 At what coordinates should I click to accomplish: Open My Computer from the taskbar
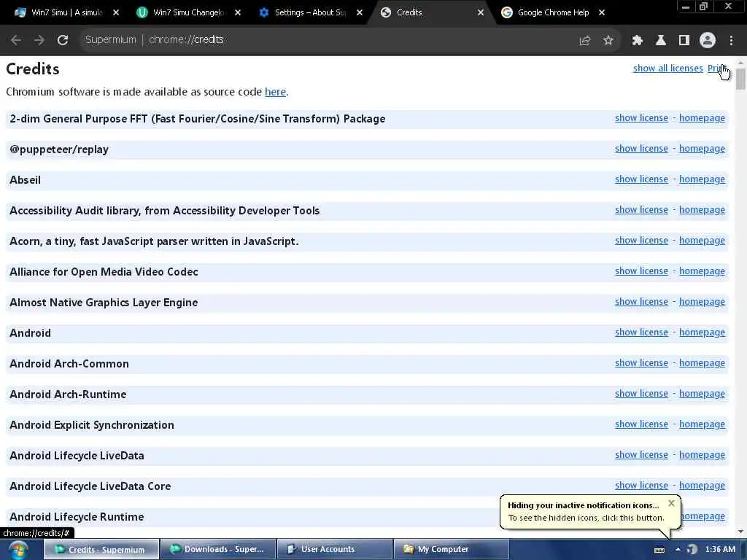point(451,550)
